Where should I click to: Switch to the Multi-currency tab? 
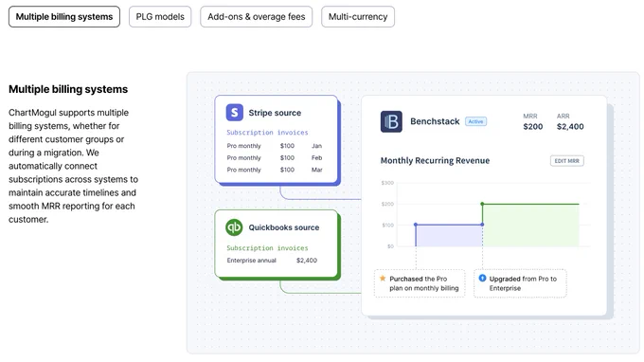[358, 17]
